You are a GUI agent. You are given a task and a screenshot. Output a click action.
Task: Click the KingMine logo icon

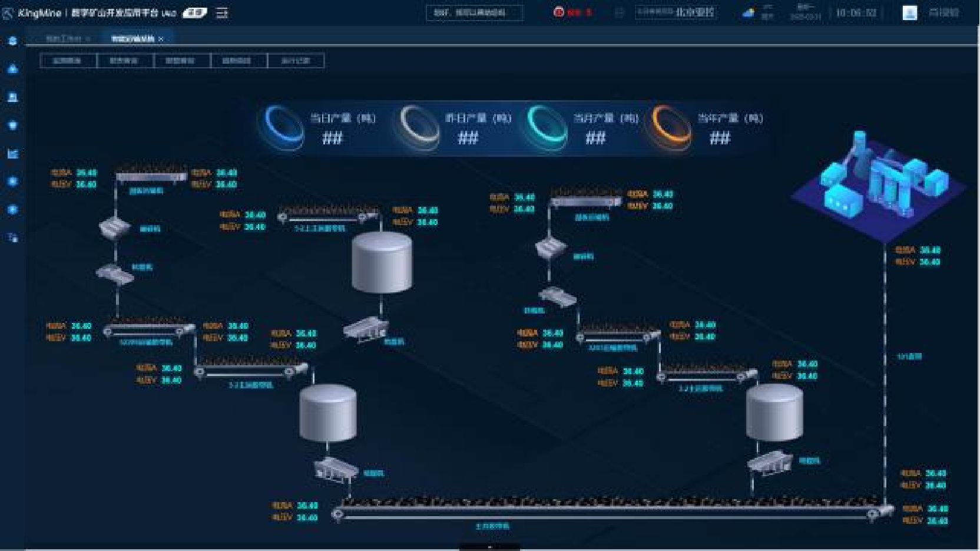tap(8, 13)
